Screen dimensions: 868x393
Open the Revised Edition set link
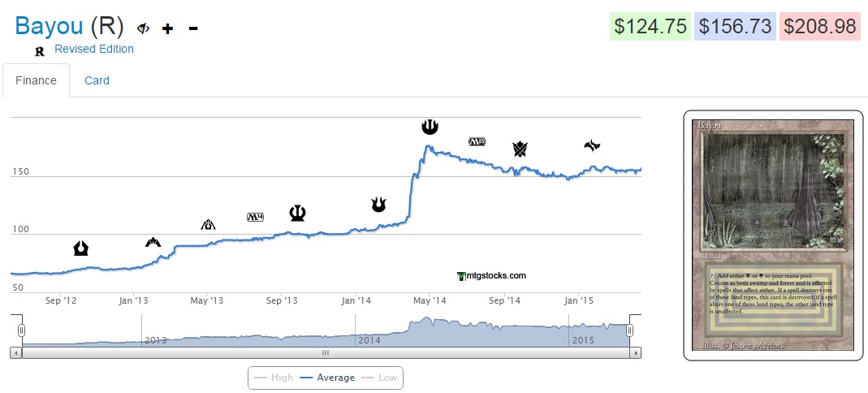(93, 49)
